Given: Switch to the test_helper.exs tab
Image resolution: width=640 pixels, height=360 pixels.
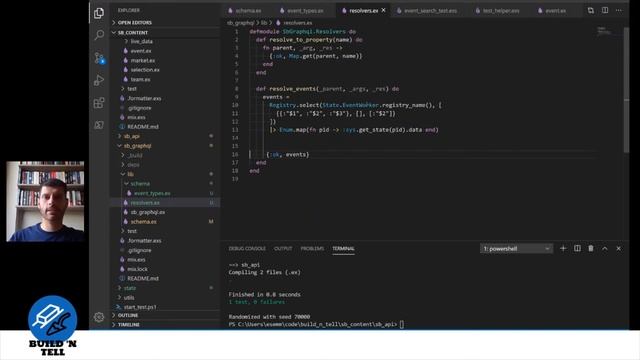Looking at the screenshot, I should [501, 11].
